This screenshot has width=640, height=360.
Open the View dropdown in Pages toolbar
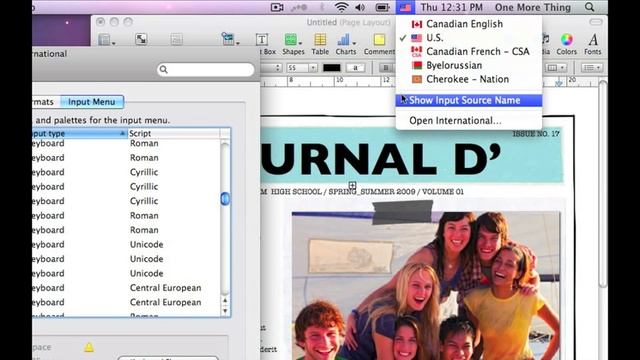coord(106,40)
